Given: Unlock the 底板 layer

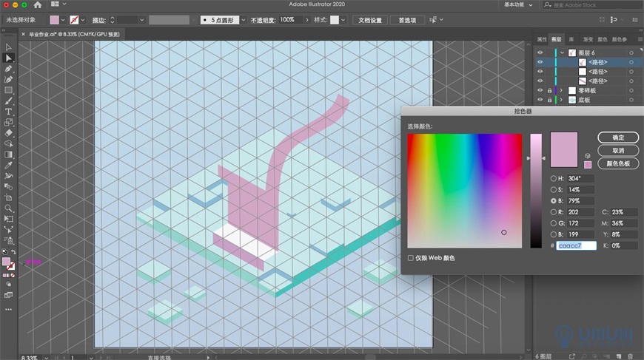Looking at the screenshot, I should coord(549,100).
